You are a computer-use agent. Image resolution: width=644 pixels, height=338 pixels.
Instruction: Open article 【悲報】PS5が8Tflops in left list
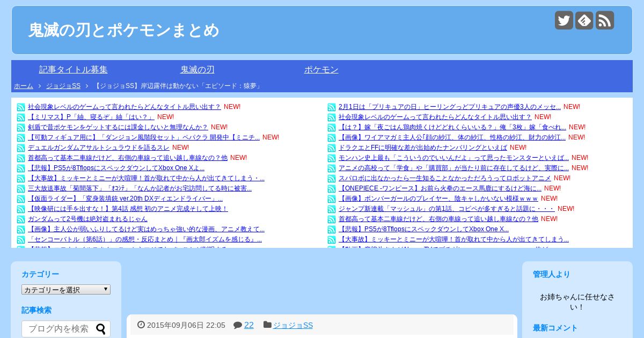(x=116, y=168)
